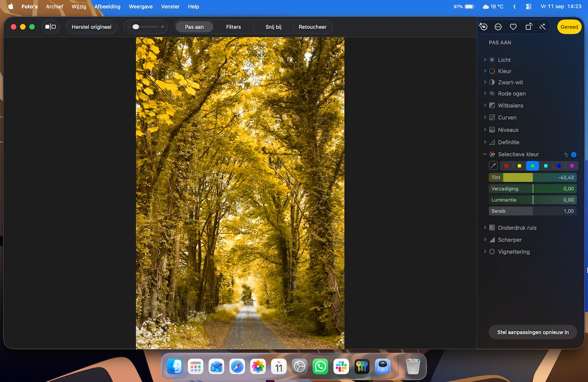
Task: Click the auto-enhance magic wand icon
Action: 542,27
